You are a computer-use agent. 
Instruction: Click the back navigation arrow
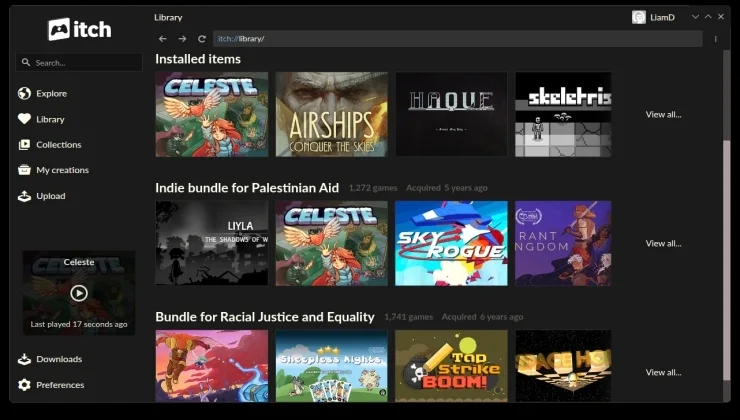163,39
